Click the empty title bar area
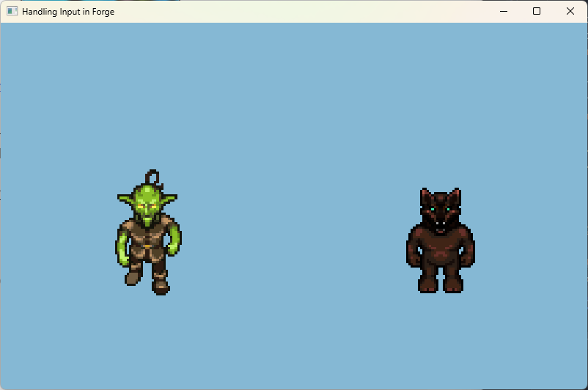This screenshot has width=588, height=390. [293, 12]
